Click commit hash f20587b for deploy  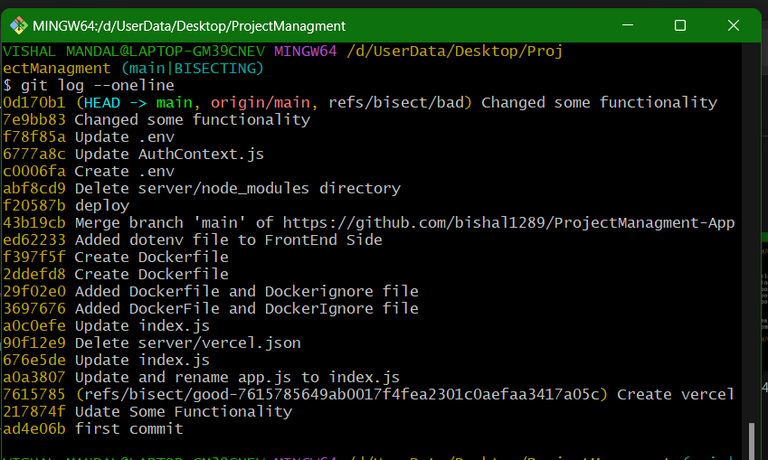click(34, 205)
